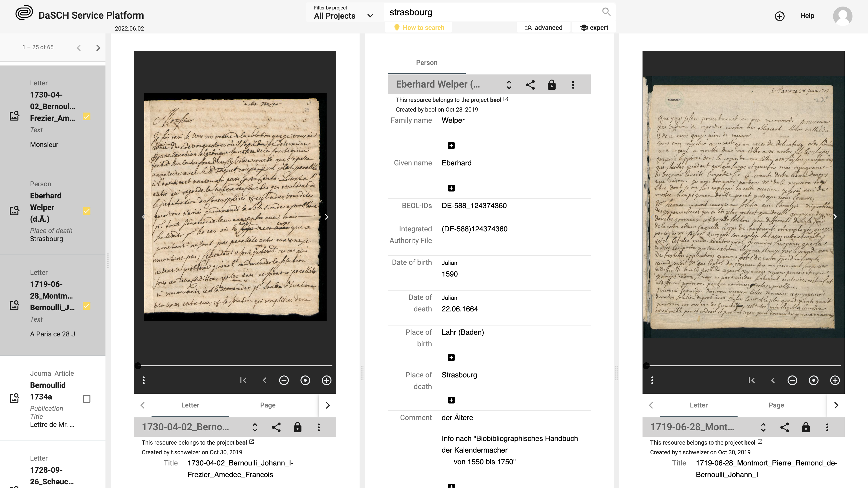868x488 pixels.
Task: Select Page tab under right viewer
Action: coord(776,405)
